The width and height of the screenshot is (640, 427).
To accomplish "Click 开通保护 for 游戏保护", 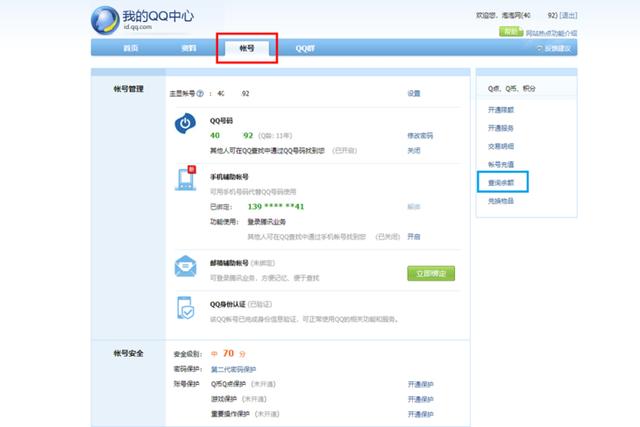I will click(x=420, y=399).
